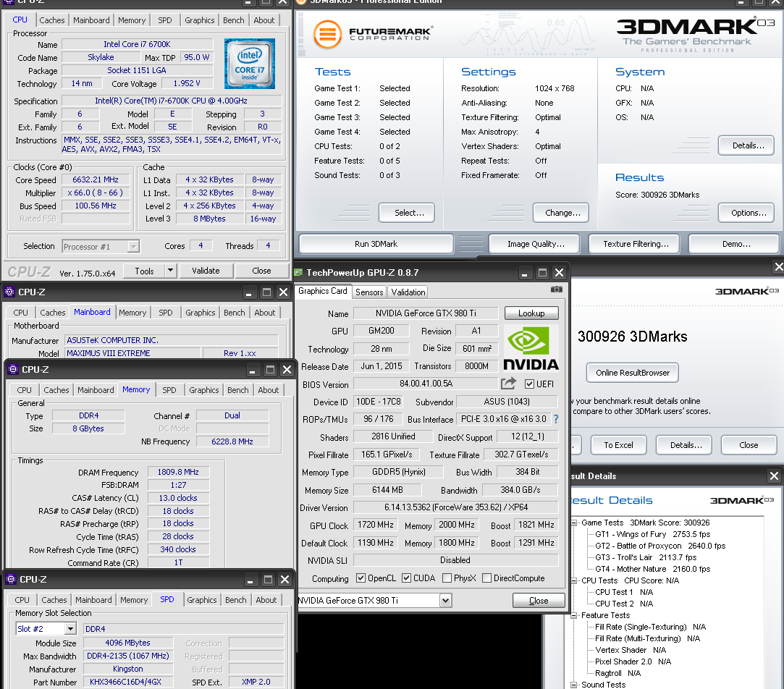Collapse the Feature Tests tree node
The width and height of the screenshot is (784, 689).
574,615
